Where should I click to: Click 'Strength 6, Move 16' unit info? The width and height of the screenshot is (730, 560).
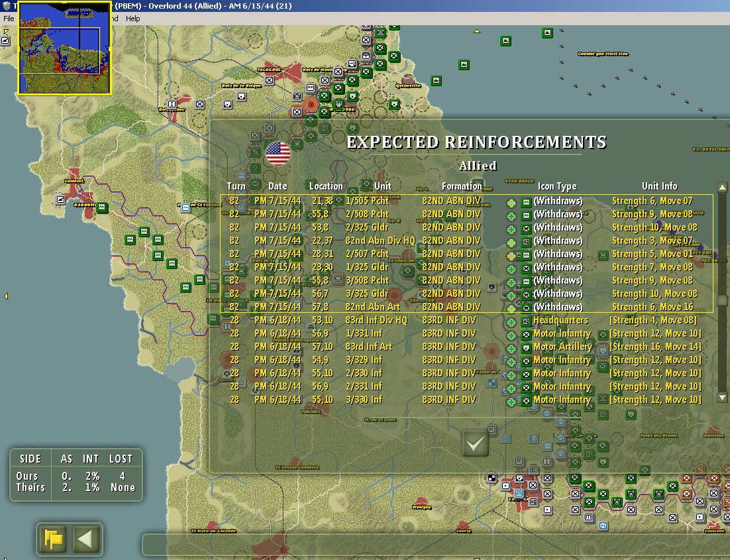click(652, 307)
